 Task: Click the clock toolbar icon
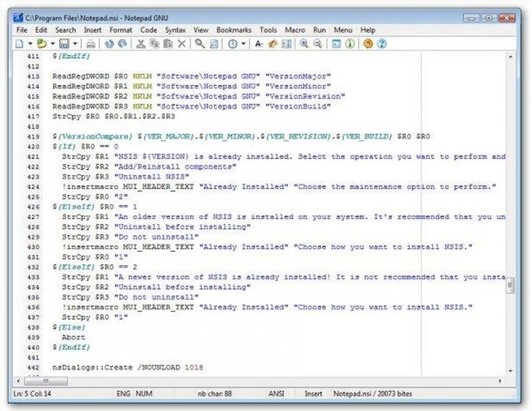pyautogui.click(x=233, y=44)
